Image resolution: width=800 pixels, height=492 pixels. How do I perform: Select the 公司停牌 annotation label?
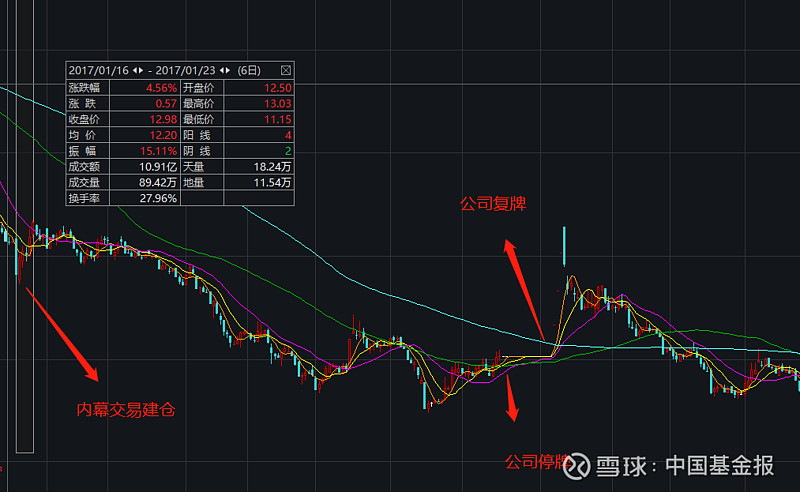click(x=536, y=462)
